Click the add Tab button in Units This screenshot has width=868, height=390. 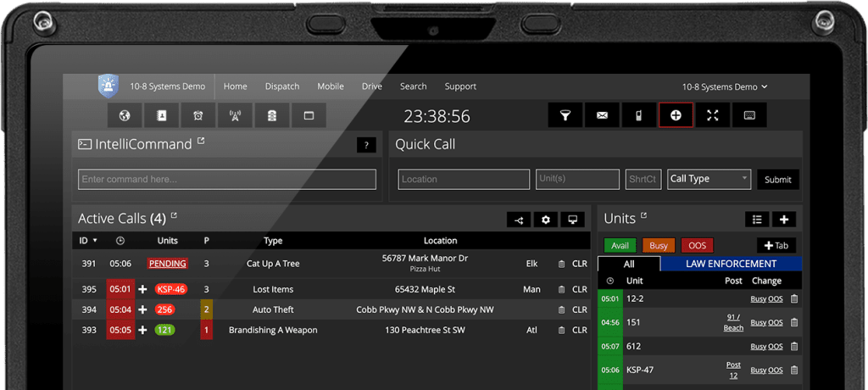(x=776, y=245)
